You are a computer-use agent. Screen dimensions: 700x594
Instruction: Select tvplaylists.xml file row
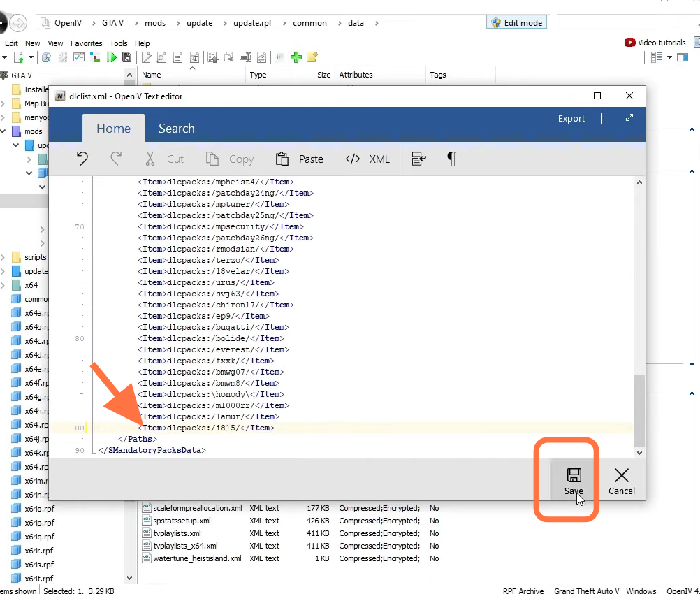pos(290,533)
